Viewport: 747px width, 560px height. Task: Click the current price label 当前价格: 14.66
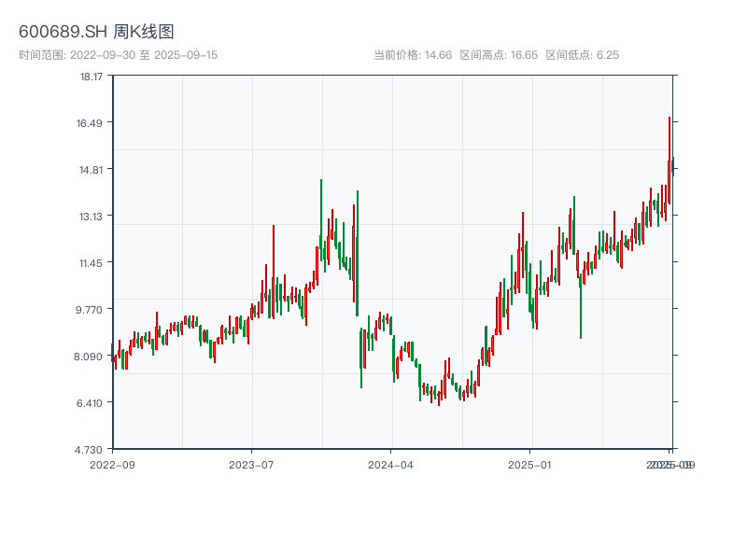(413, 55)
